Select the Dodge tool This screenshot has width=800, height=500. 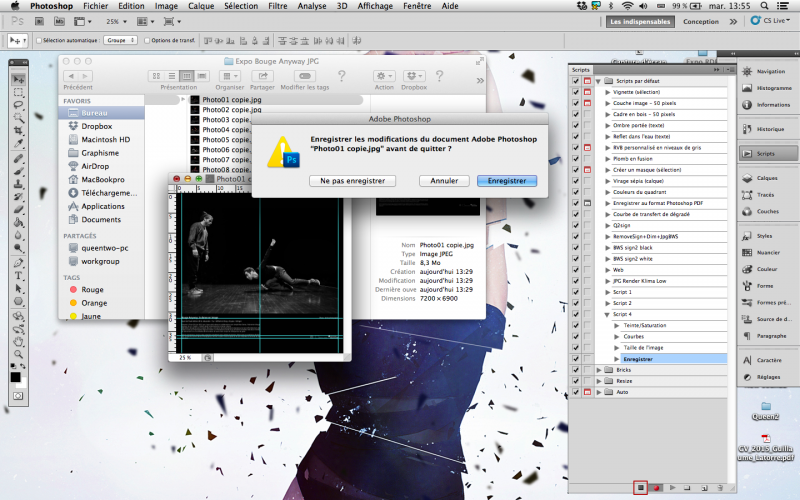click(18, 248)
